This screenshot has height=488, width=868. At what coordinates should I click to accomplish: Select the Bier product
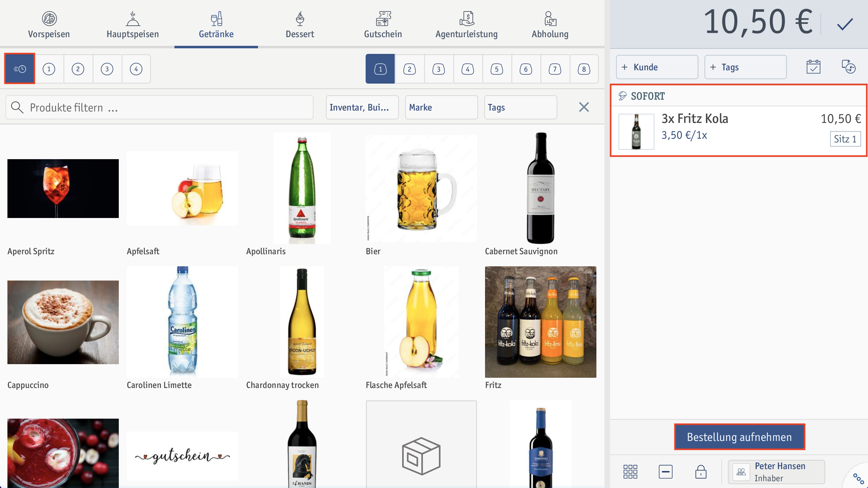pos(421,194)
